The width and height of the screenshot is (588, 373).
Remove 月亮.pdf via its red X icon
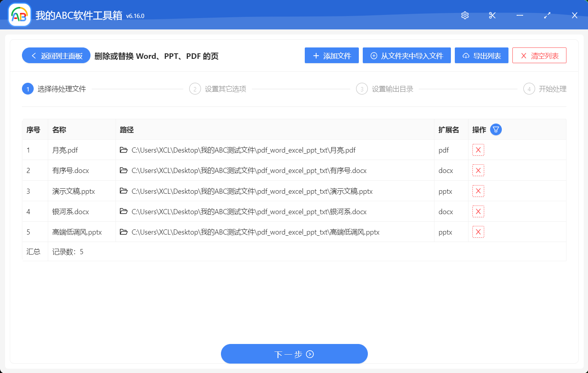pos(478,150)
